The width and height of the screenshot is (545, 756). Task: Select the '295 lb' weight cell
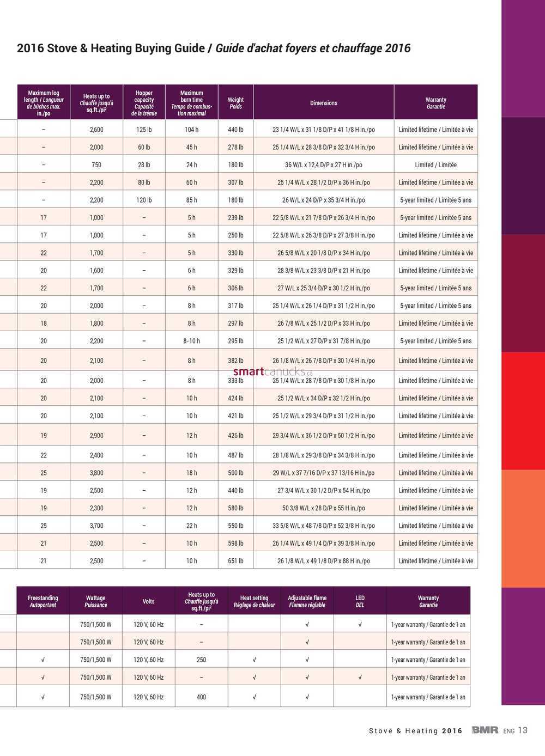click(x=235, y=341)
